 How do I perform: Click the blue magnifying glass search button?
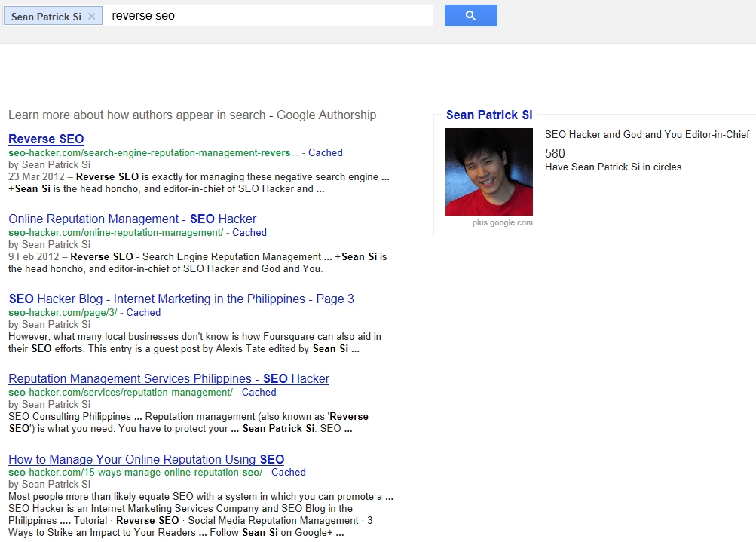470,16
